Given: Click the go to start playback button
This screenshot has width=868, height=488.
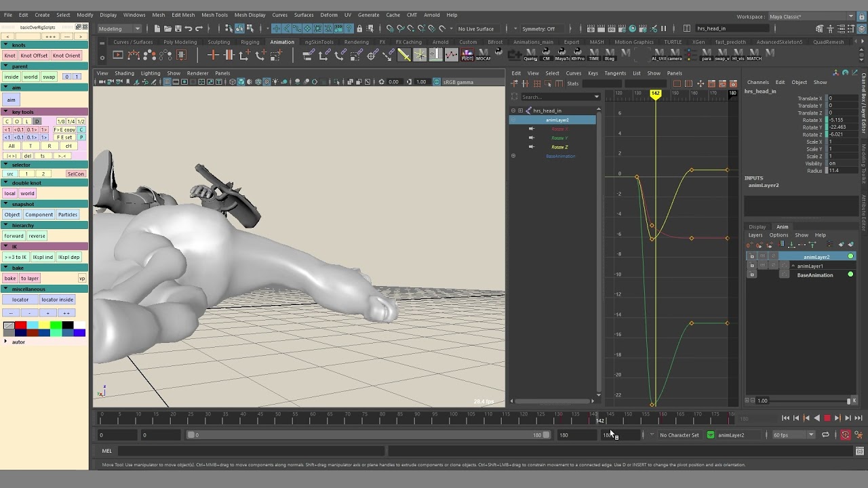Looking at the screenshot, I should (x=785, y=418).
